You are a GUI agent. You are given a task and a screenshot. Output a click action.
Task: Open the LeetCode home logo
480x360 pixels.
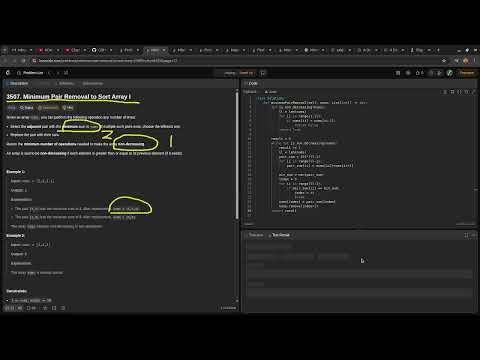(8, 73)
